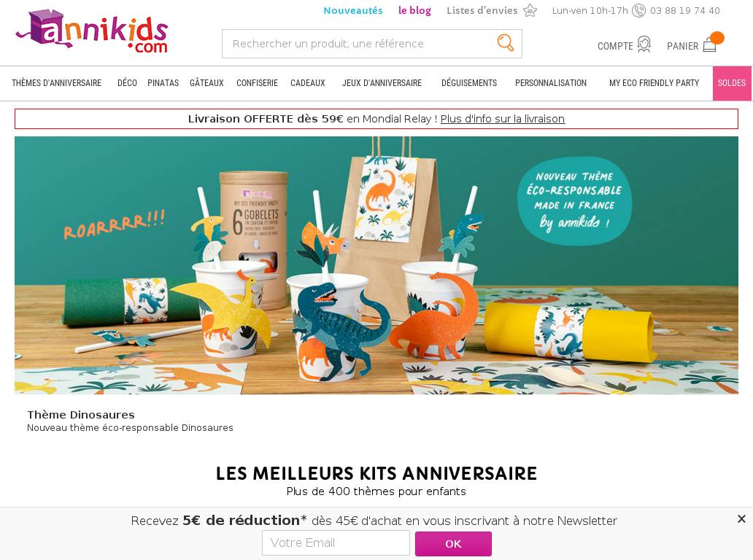
Task: Submit newsletter with OK button
Action: click(453, 544)
